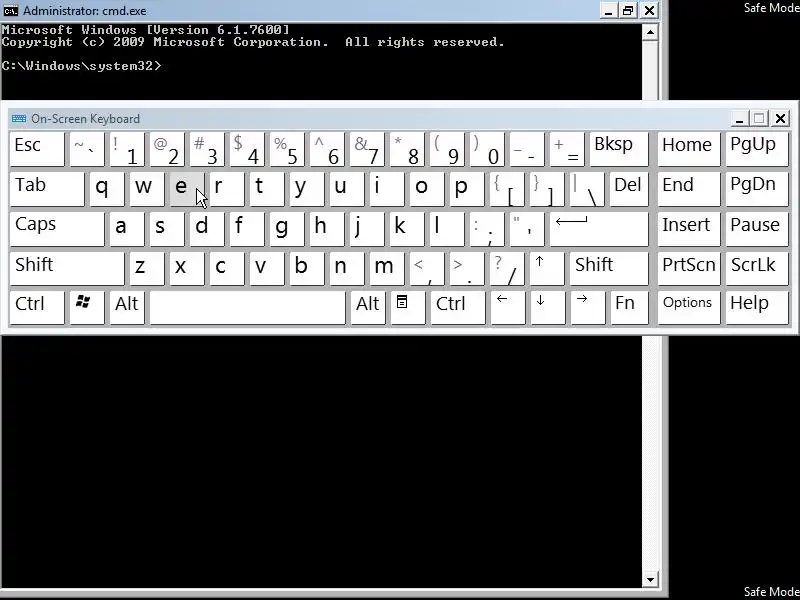The height and width of the screenshot is (600, 800).
Task: Toggle the right Alt key
Action: tap(368, 307)
